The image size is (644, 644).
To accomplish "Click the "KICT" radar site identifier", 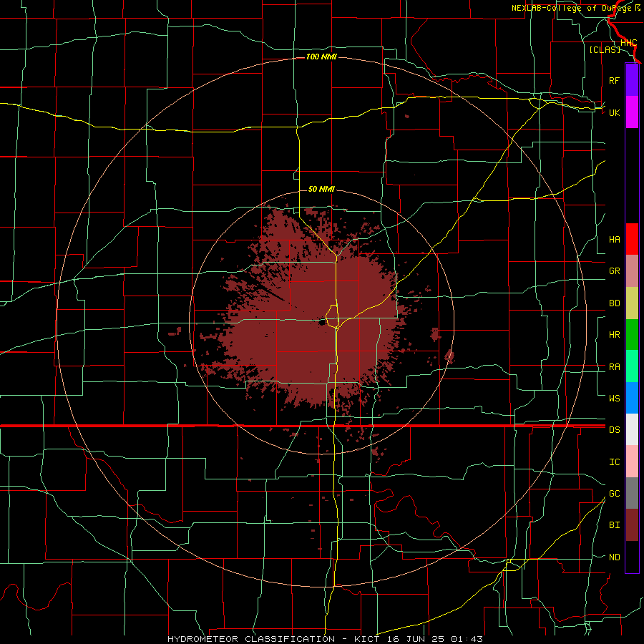I will [x=366, y=639].
